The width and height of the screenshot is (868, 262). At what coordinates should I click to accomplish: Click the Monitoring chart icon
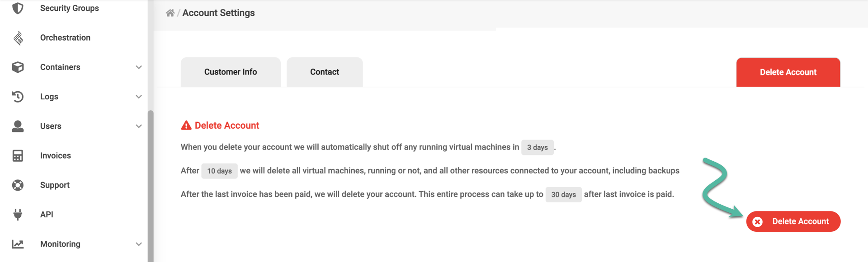[x=18, y=244]
